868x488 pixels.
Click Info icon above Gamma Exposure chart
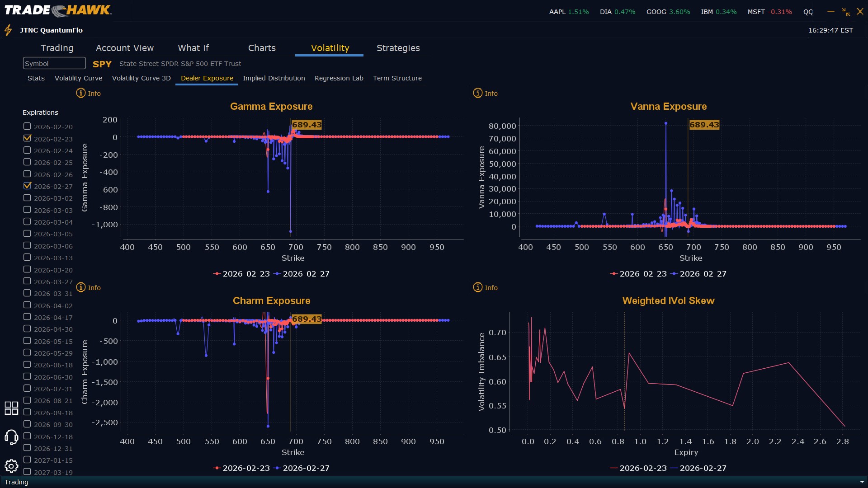pyautogui.click(x=81, y=93)
